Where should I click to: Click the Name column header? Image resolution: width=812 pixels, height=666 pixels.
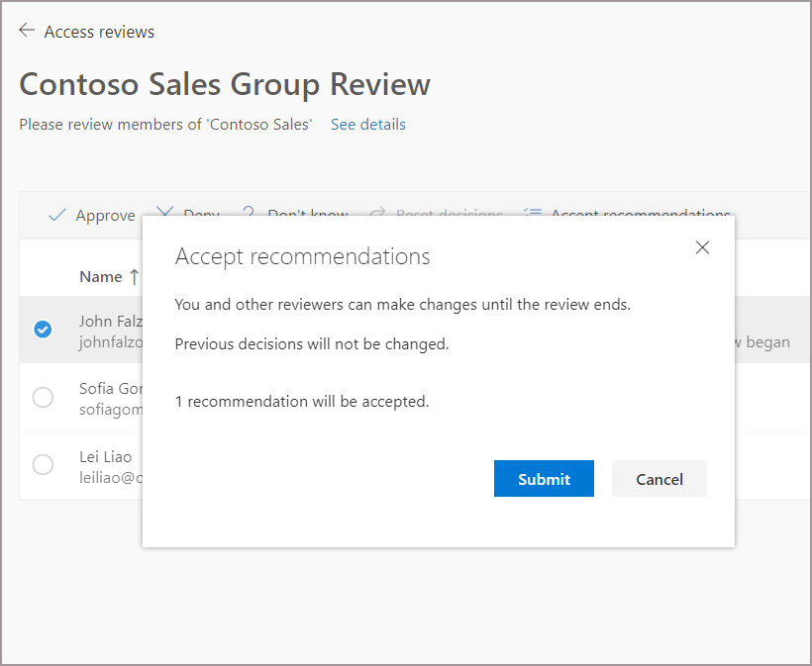[x=100, y=277]
